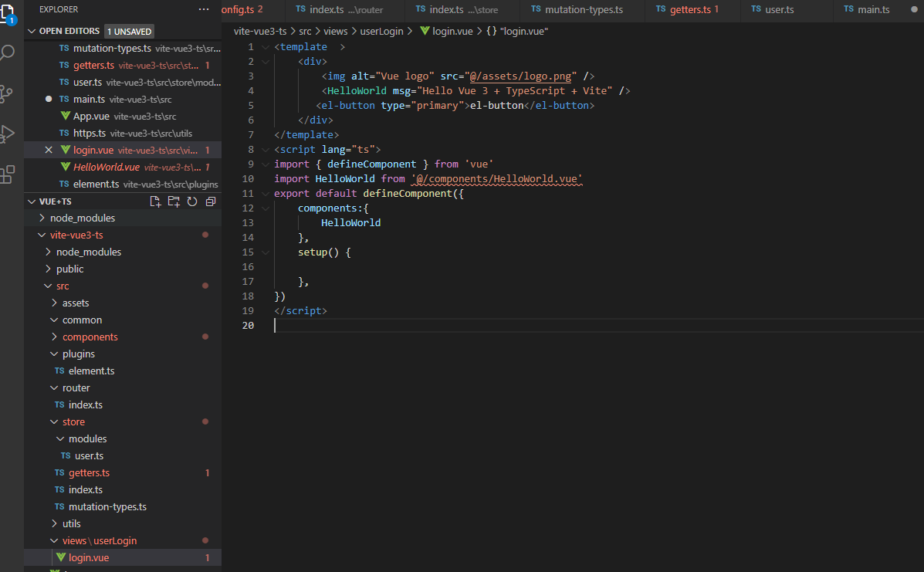Click userLogin in the breadcrumb path
Screen dimensions: 924x572
(x=381, y=31)
